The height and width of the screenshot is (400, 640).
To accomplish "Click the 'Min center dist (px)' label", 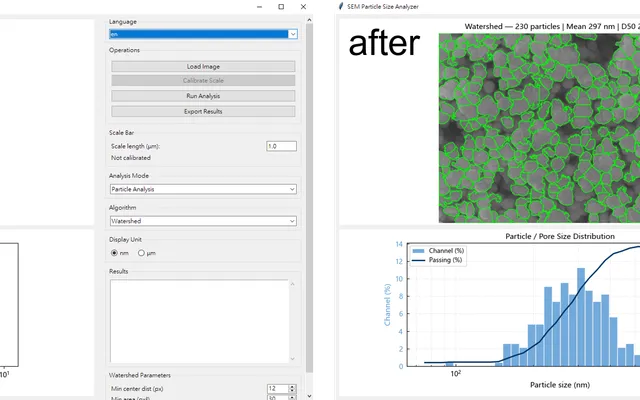I will [137, 389].
